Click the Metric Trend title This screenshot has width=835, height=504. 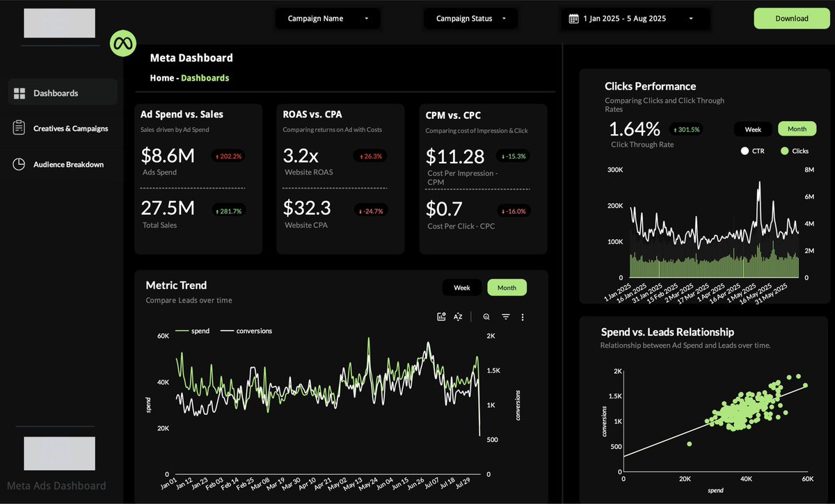tap(176, 285)
